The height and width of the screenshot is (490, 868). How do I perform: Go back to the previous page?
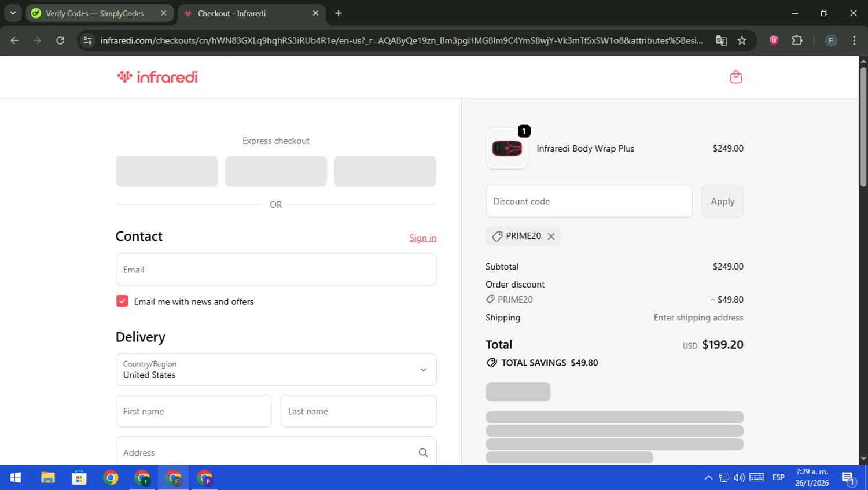[x=14, y=40]
